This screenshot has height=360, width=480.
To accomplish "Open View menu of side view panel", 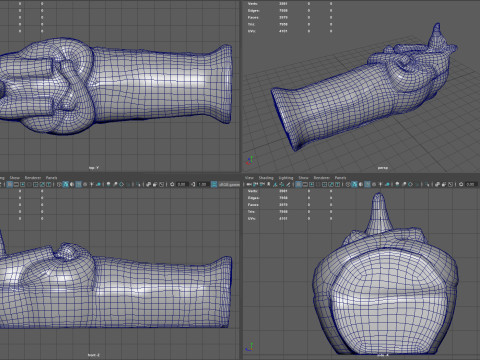I will (x=249, y=178).
